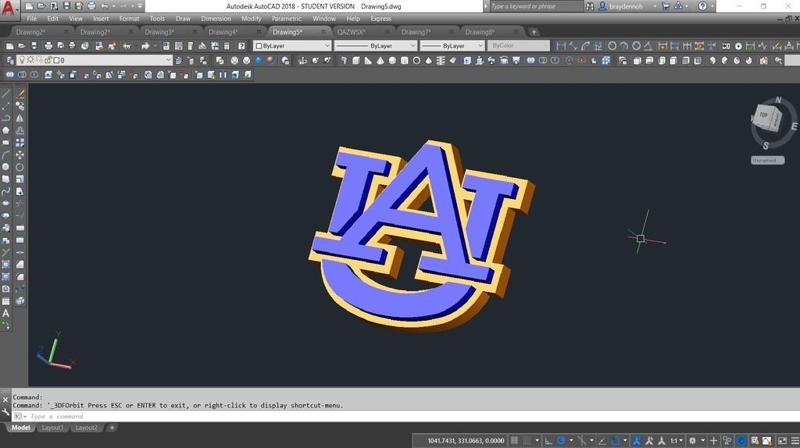Open Layer Properties Manager icon

click(x=10, y=60)
